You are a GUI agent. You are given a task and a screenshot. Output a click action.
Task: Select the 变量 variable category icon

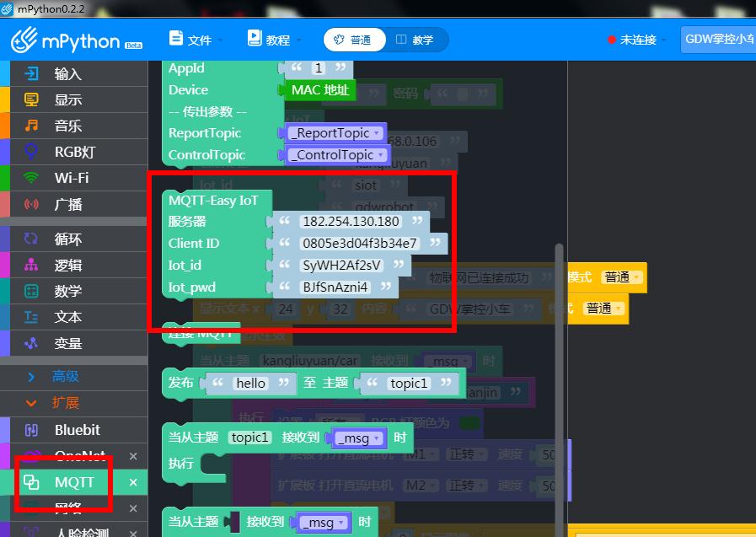(x=31, y=343)
